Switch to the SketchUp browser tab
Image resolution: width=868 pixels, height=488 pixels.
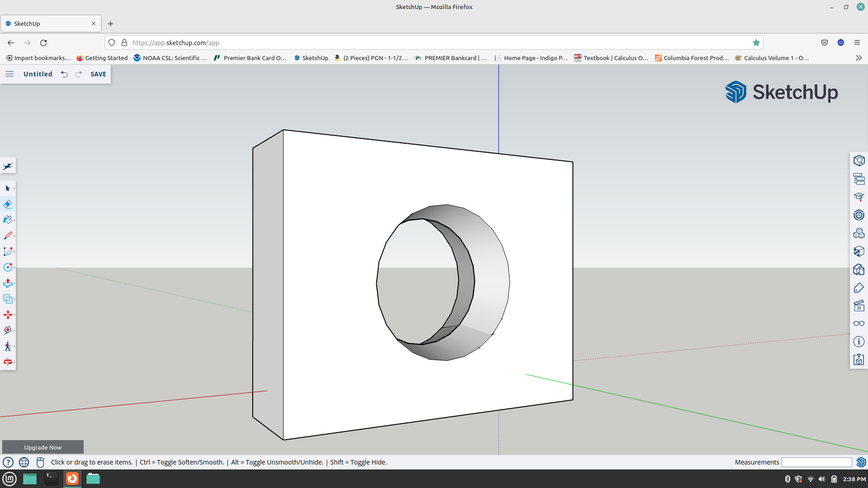pos(51,23)
